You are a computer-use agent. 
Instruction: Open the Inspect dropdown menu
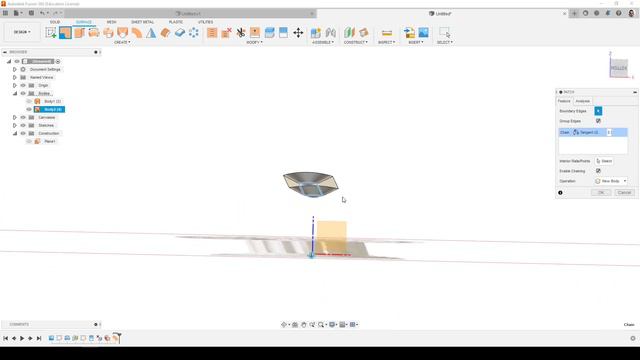click(x=386, y=42)
